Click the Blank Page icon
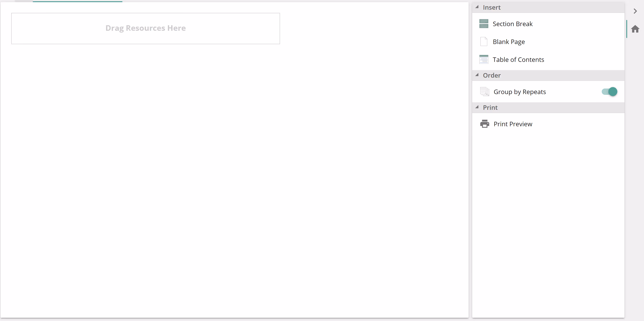This screenshot has height=321, width=644. (x=483, y=41)
